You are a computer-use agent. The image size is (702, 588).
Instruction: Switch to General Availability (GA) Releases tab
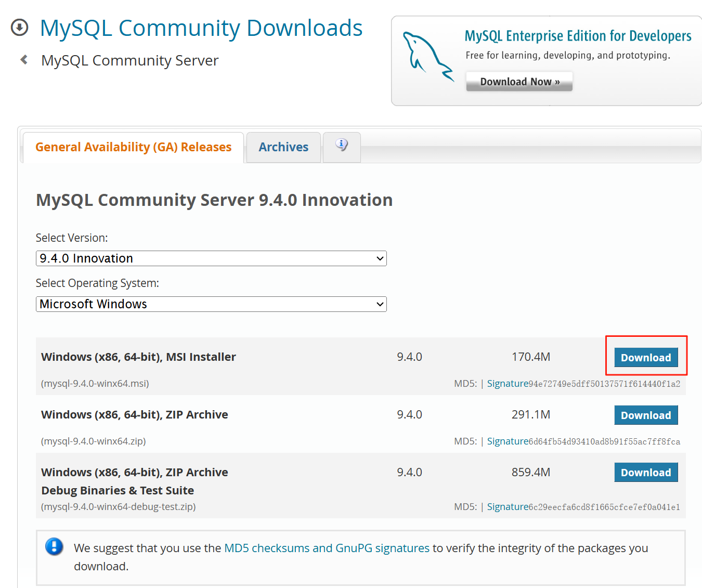(x=133, y=147)
